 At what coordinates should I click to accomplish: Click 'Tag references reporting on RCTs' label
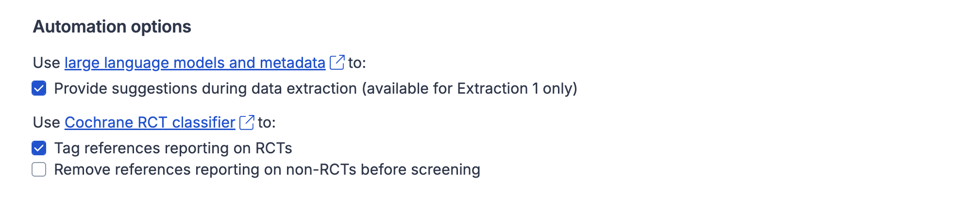[x=173, y=148]
